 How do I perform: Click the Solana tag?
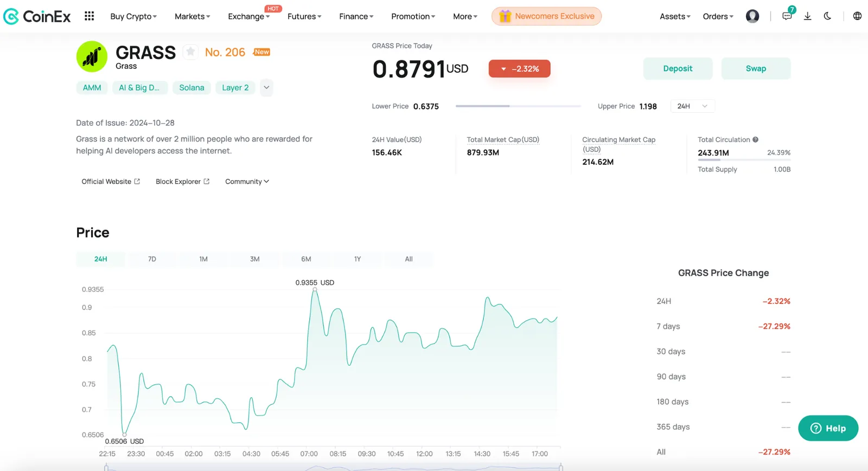click(192, 87)
